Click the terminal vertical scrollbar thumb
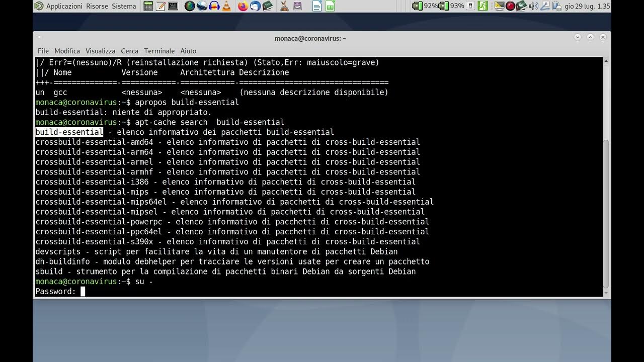Viewport: 644px width, 362px height. [607, 214]
